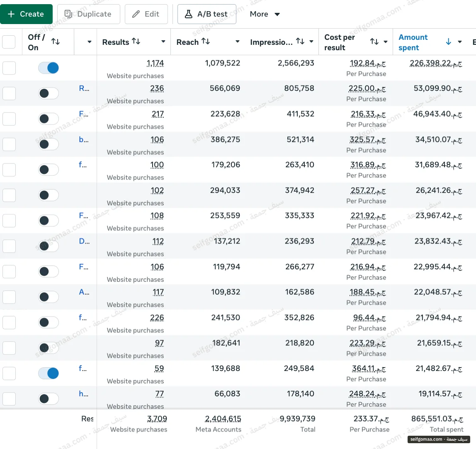
Task: Sort by Reach using the arrows icon
Action: pyautogui.click(x=206, y=41)
